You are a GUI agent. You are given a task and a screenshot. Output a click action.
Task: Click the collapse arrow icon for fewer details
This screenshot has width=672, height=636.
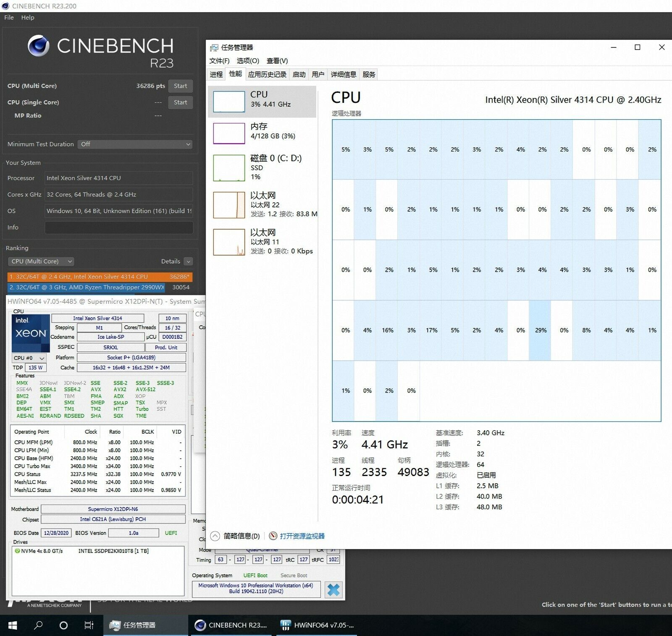click(x=215, y=536)
